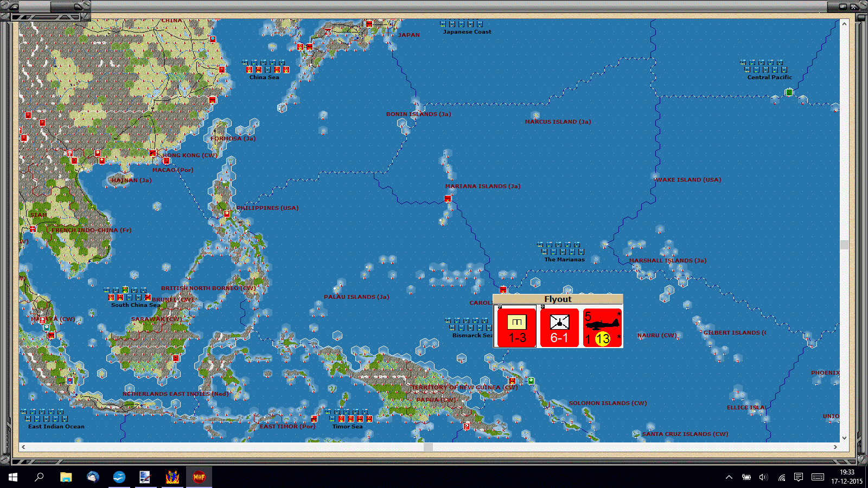This screenshot has width=868, height=488.
Task: Click the East Indian Ocean label
Action: [x=56, y=427]
